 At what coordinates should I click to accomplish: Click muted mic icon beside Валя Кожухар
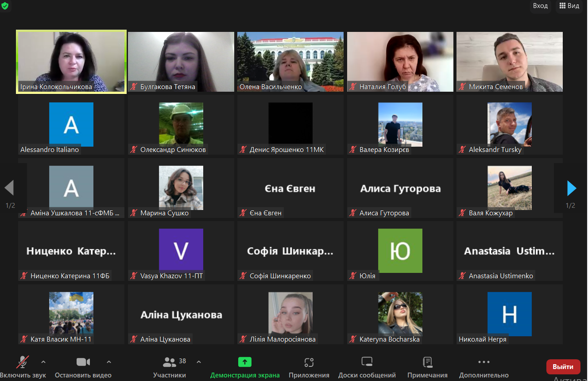pyautogui.click(x=462, y=213)
